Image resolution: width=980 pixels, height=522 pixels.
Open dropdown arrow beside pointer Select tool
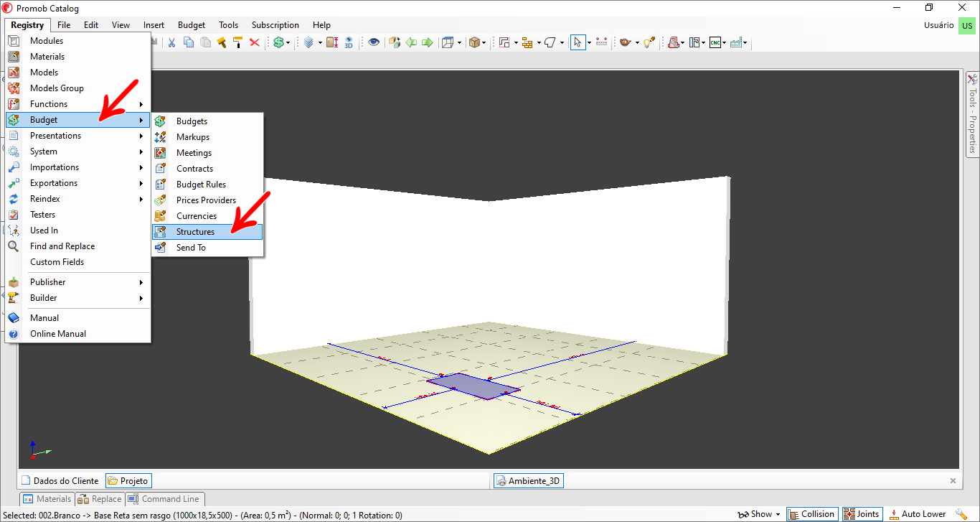click(589, 42)
